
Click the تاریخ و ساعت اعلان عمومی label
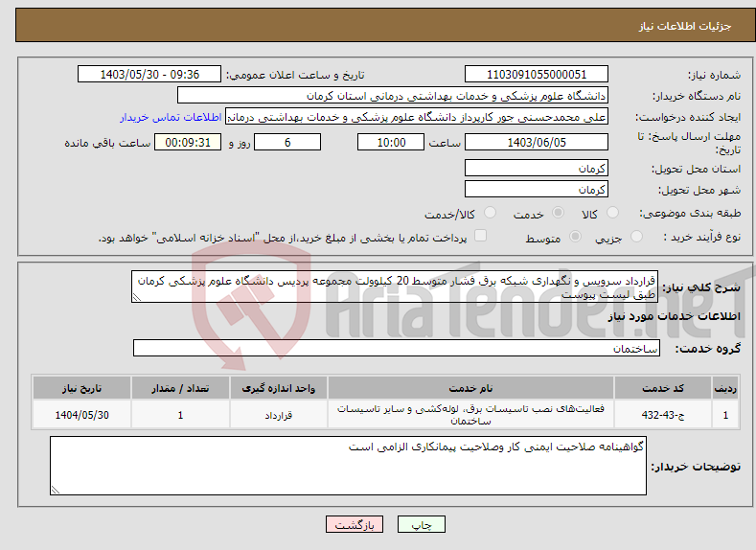pos(295,75)
